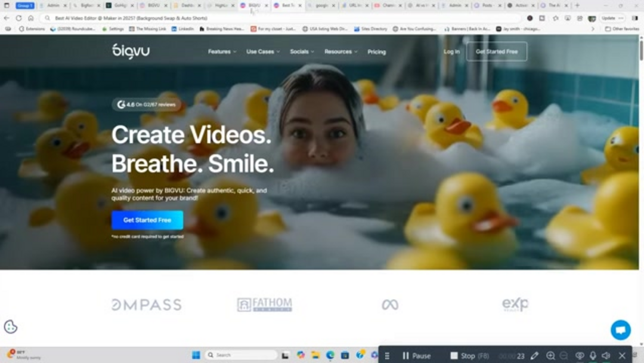Click the zoom in magnifier on recorder bar
This screenshot has width=644, height=363.
pos(550,356)
